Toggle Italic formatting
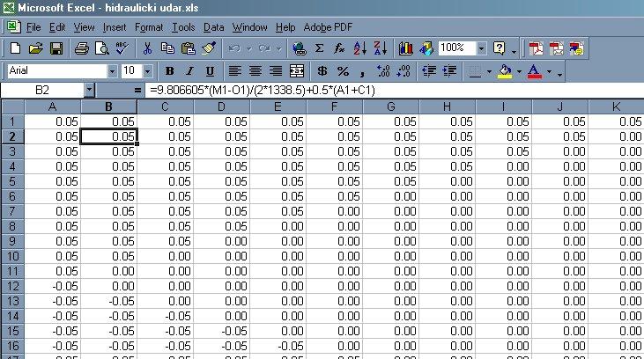The image size is (644, 359). click(x=189, y=71)
